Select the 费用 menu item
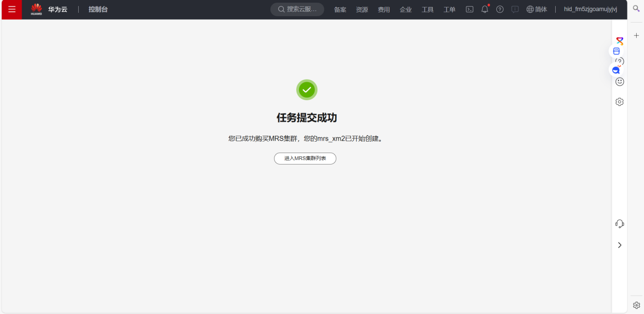Screen dimensions: 644x314 tap(384, 9)
